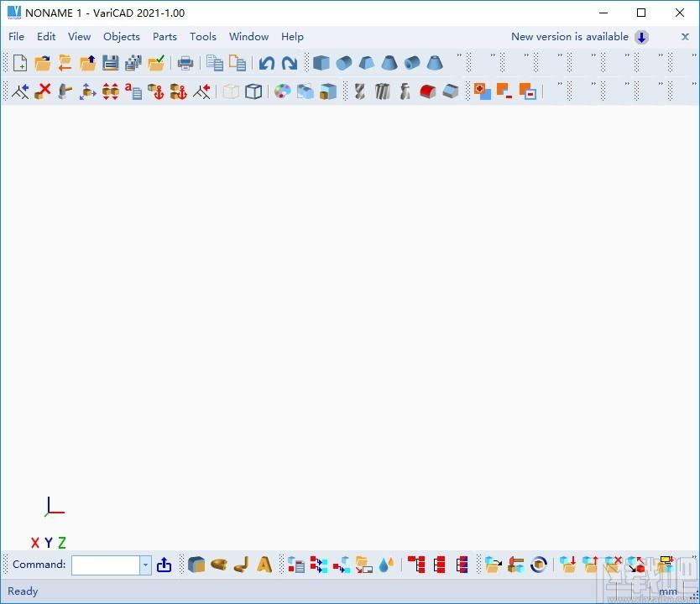700x604 pixels.
Task: Open the Window menu
Action: (x=248, y=37)
